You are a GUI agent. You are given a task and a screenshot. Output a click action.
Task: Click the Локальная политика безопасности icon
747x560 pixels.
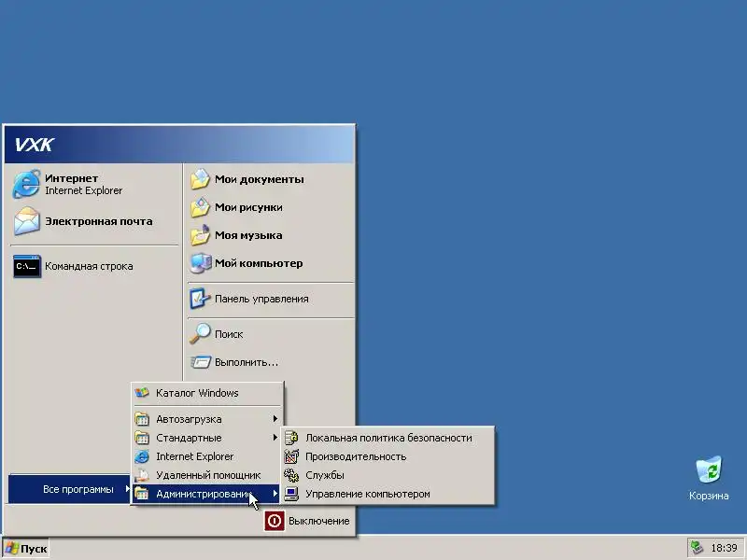click(291, 438)
